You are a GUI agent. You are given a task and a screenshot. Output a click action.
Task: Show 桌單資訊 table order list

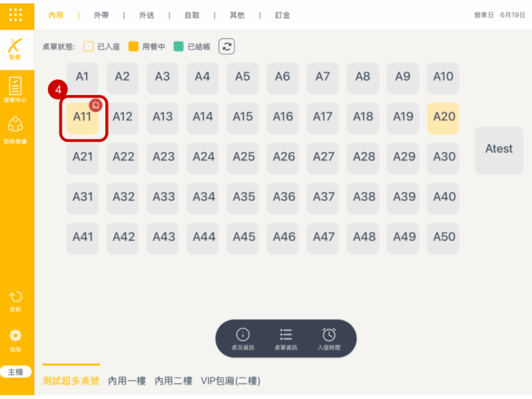click(286, 339)
